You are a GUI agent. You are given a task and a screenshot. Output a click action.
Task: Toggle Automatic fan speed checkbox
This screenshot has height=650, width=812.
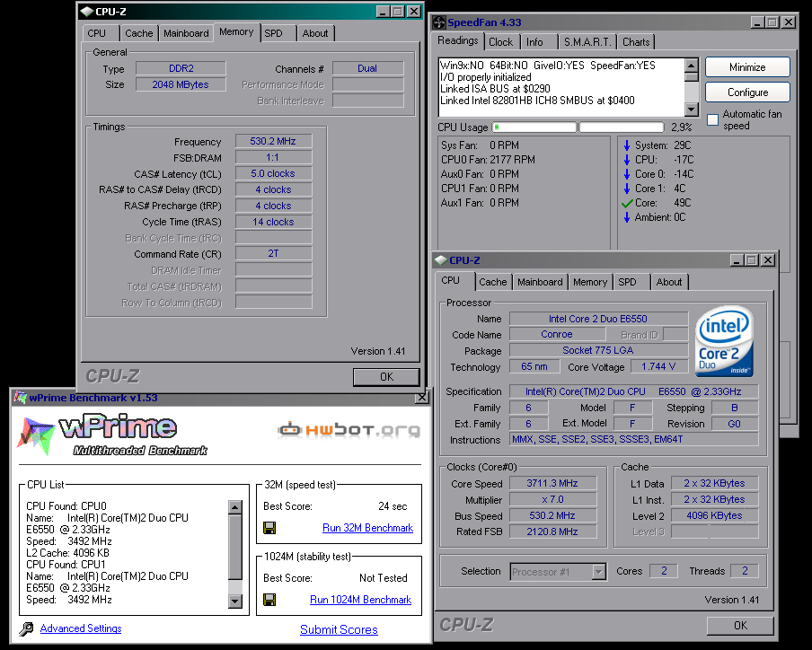pos(713,119)
